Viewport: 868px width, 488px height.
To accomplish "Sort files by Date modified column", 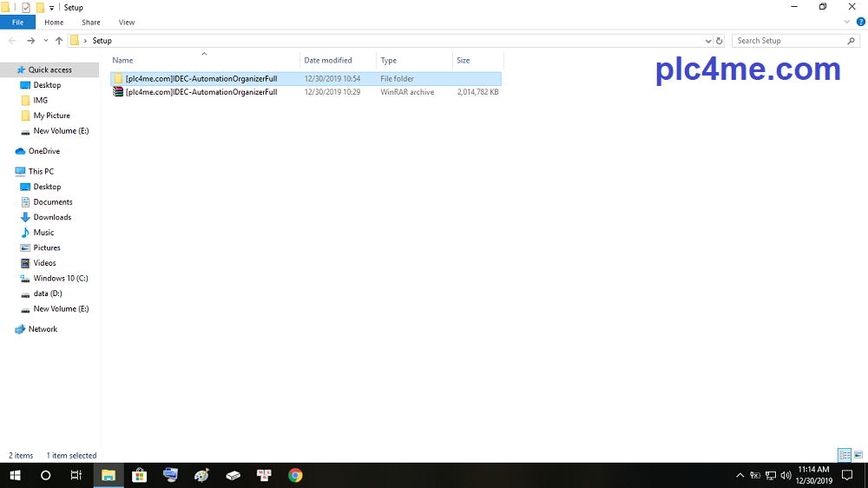I will [x=328, y=61].
